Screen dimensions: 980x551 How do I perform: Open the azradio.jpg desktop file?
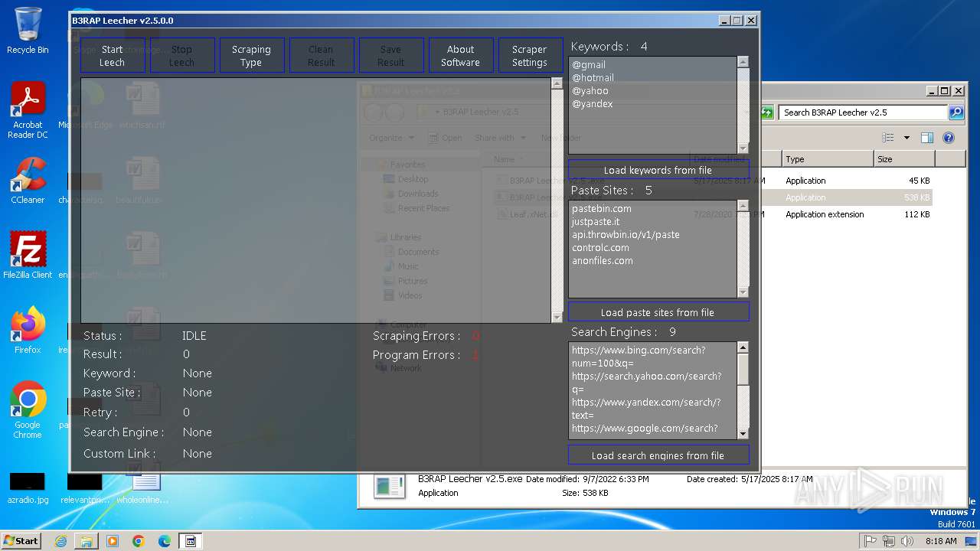(28, 488)
